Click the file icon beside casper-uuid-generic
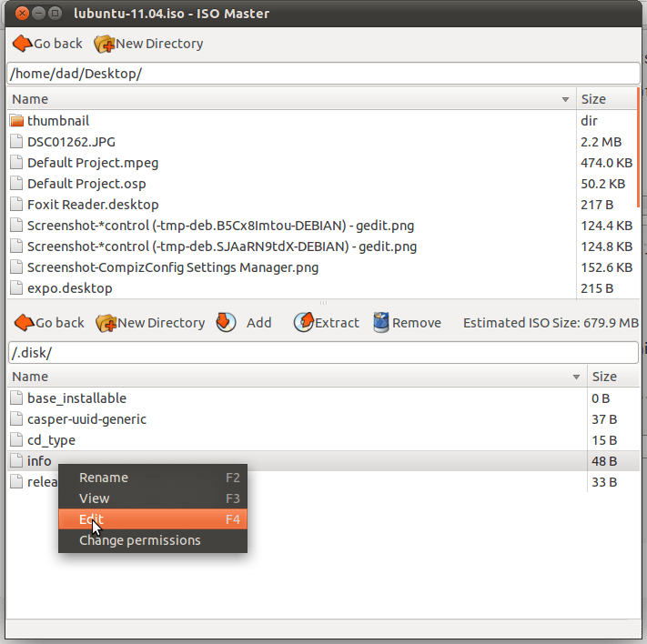Screen dimensions: 647x644 [16, 419]
